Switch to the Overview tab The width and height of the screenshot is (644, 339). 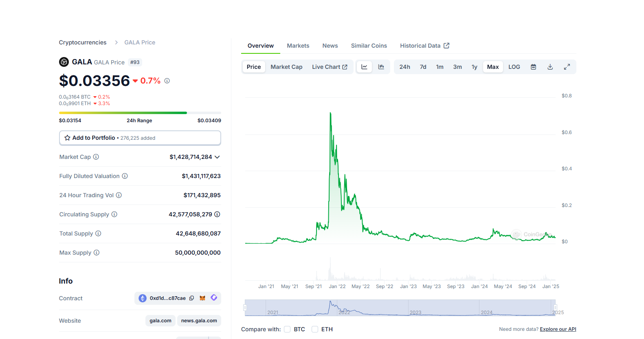point(261,46)
